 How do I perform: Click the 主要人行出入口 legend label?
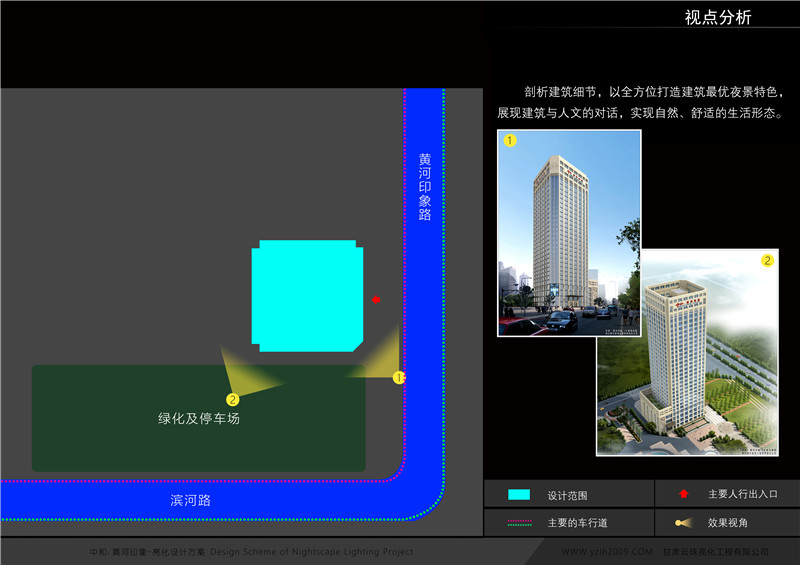tap(742, 494)
